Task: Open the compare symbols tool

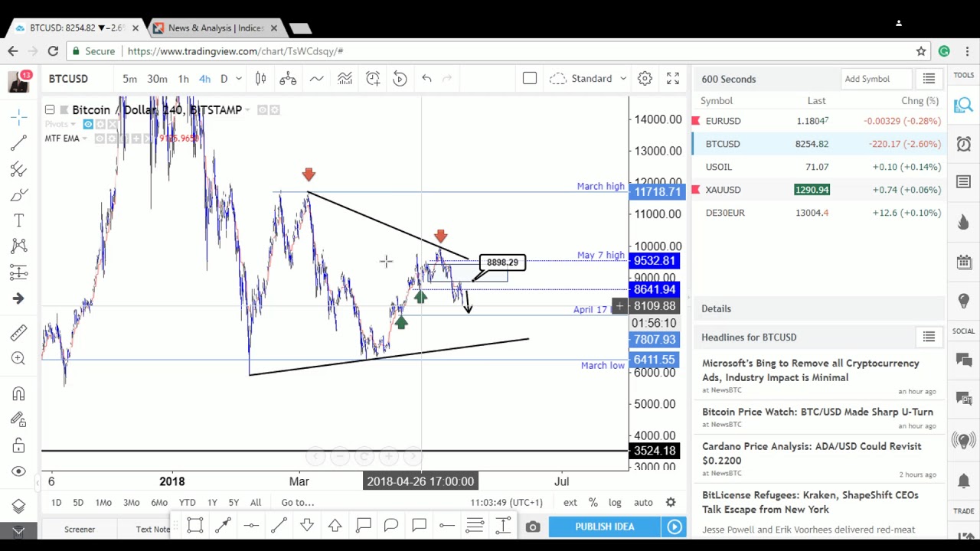Action: click(288, 79)
